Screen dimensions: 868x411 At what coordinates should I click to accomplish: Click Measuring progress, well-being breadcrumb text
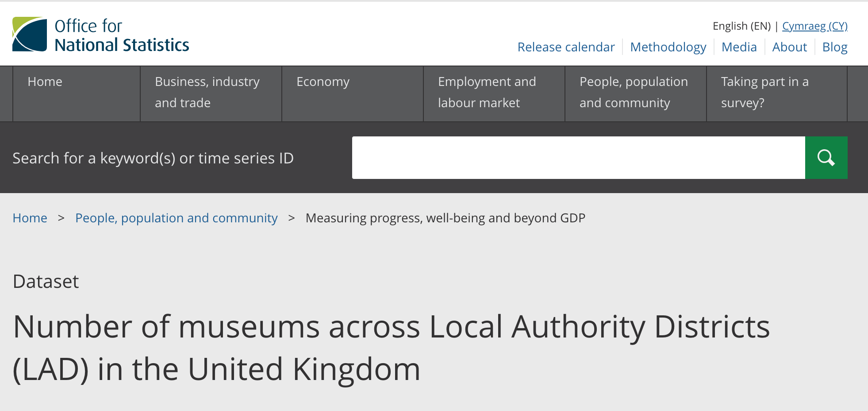point(445,218)
